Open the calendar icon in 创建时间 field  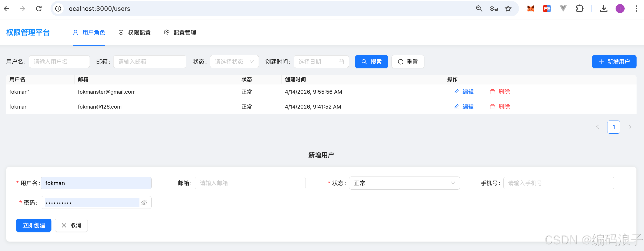coord(341,62)
